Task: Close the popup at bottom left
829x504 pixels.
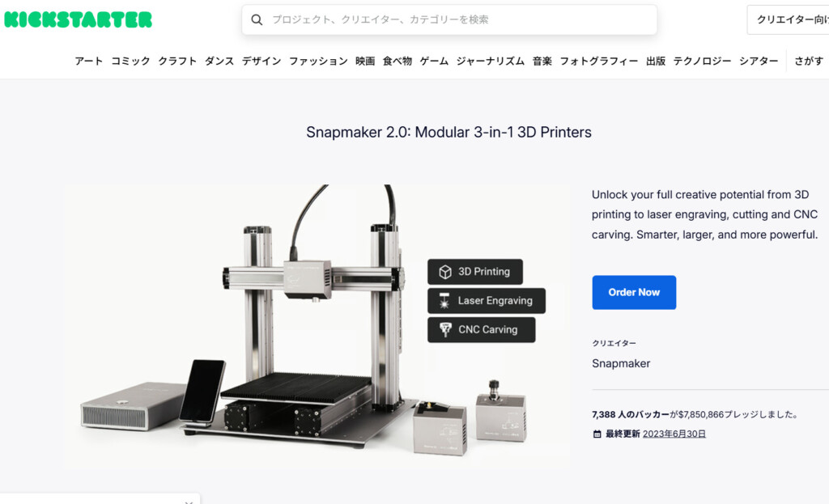Action: (x=189, y=502)
